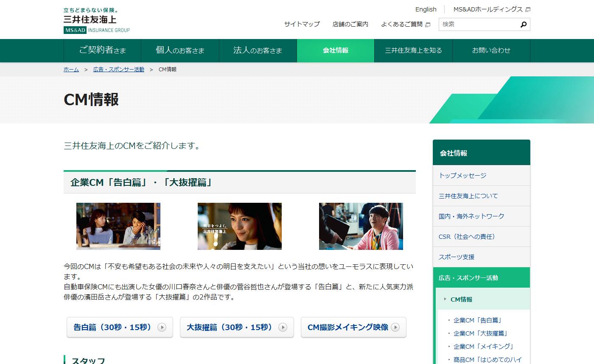Viewport: 594px width, 364px height.
Task: Jump to 商品CM「はじめてのハイ sidebar link
Action: pos(488,360)
